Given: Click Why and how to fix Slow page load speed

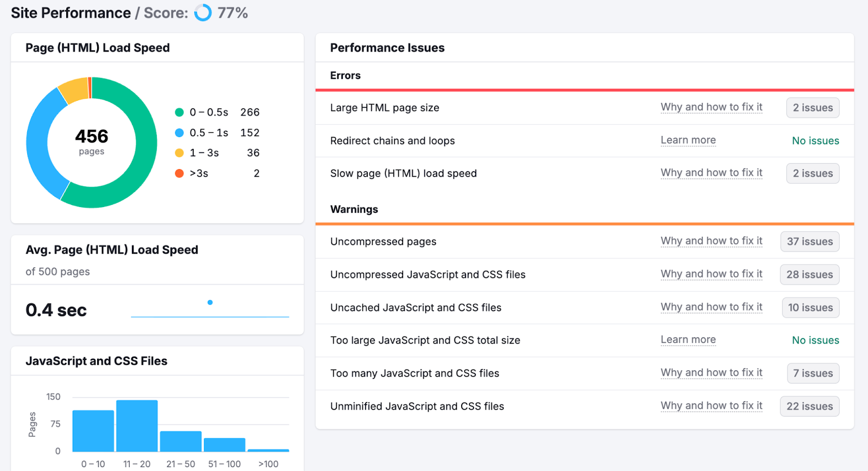Looking at the screenshot, I should click(x=711, y=172).
